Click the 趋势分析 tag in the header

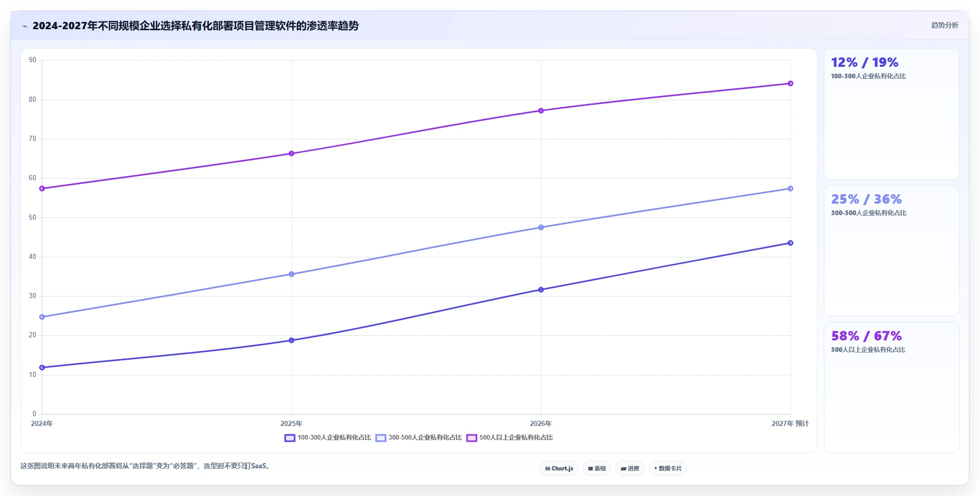[x=944, y=25]
